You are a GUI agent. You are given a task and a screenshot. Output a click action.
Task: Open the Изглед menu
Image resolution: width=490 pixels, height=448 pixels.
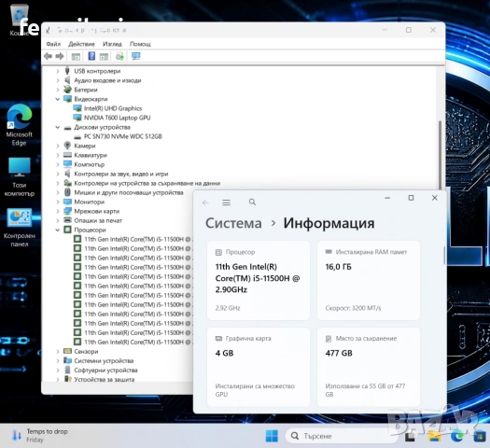pos(112,44)
